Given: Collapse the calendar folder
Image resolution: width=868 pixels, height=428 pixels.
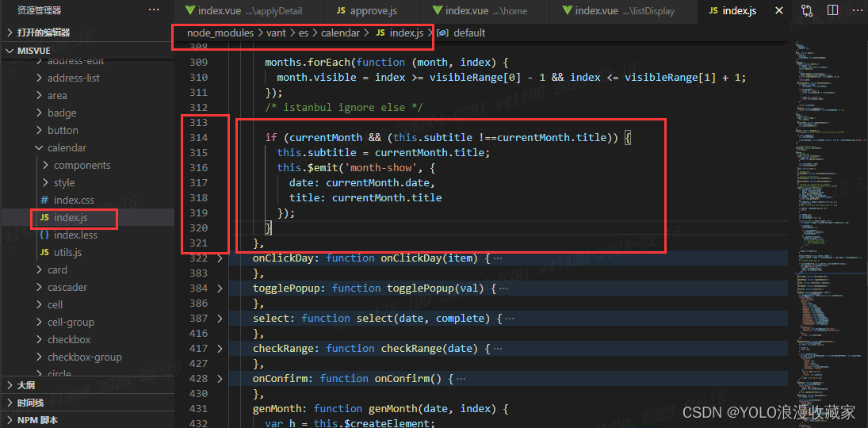Looking at the screenshot, I should 67,148.
